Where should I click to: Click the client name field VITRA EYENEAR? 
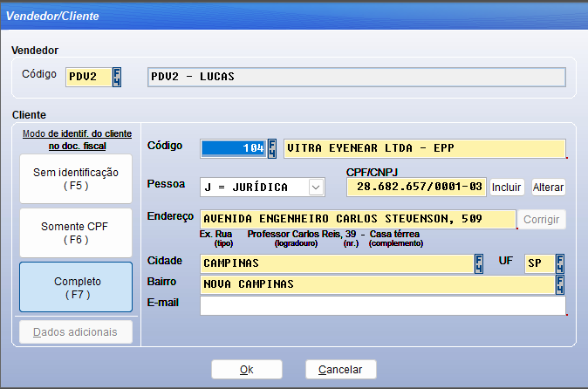[x=424, y=148]
